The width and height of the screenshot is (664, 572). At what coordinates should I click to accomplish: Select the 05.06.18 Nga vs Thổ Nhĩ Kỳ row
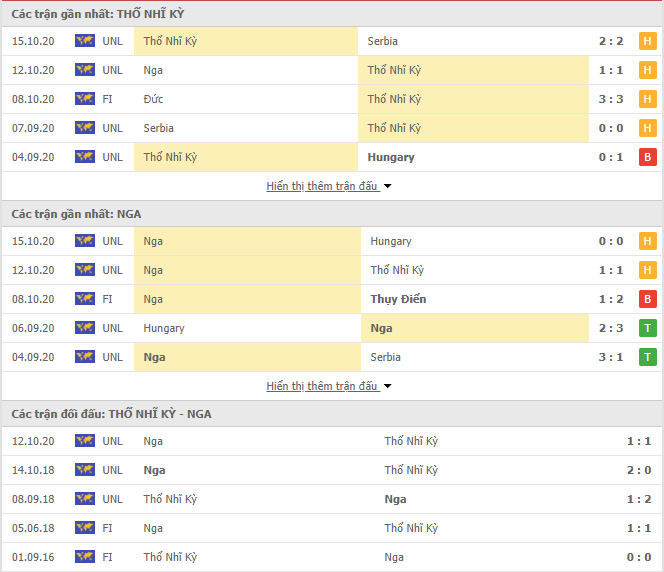(x=332, y=528)
